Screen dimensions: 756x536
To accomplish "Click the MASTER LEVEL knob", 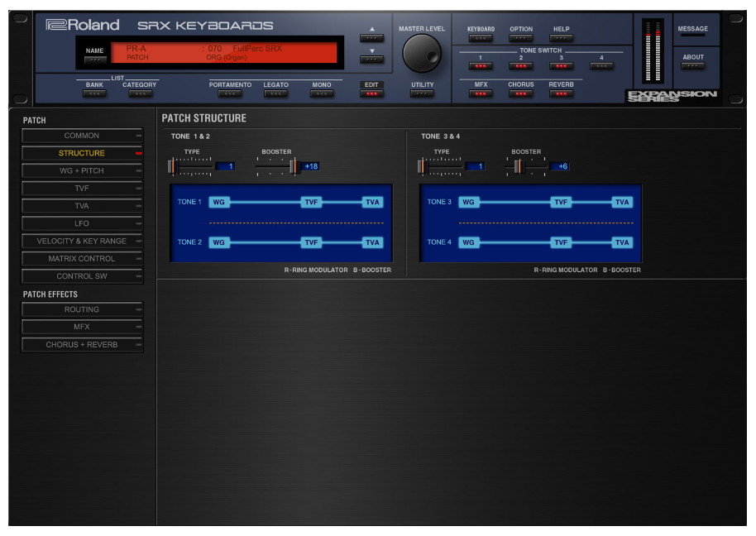I will pos(422,53).
